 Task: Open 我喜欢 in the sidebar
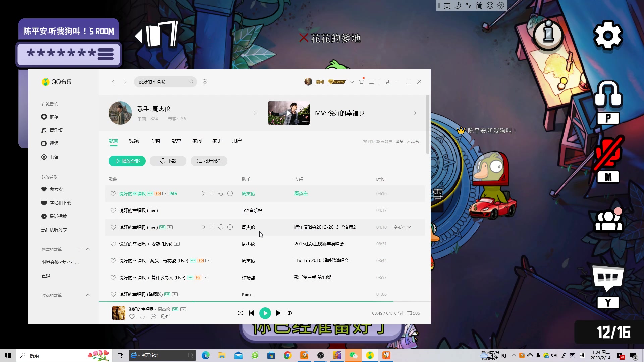52,189
